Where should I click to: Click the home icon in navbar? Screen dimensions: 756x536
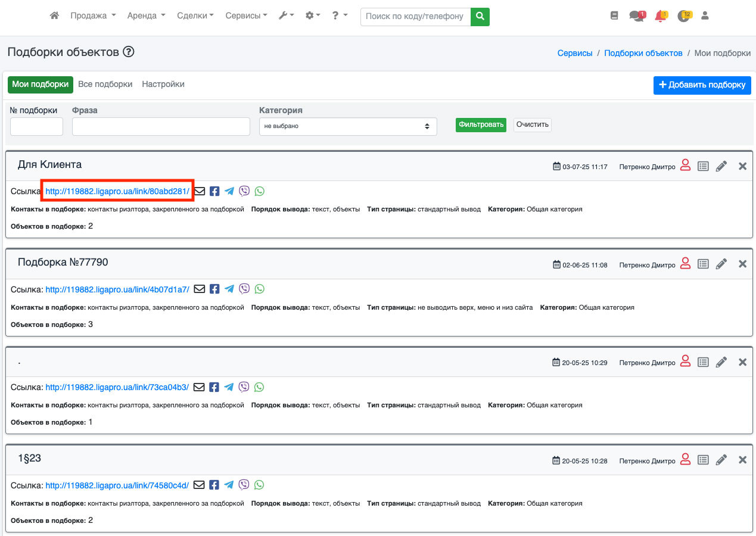tap(54, 16)
